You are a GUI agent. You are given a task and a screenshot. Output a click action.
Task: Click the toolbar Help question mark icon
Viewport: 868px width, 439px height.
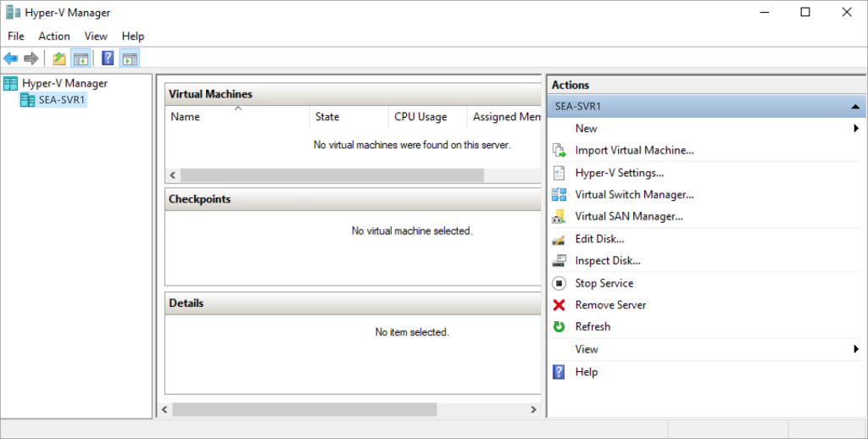pos(108,58)
